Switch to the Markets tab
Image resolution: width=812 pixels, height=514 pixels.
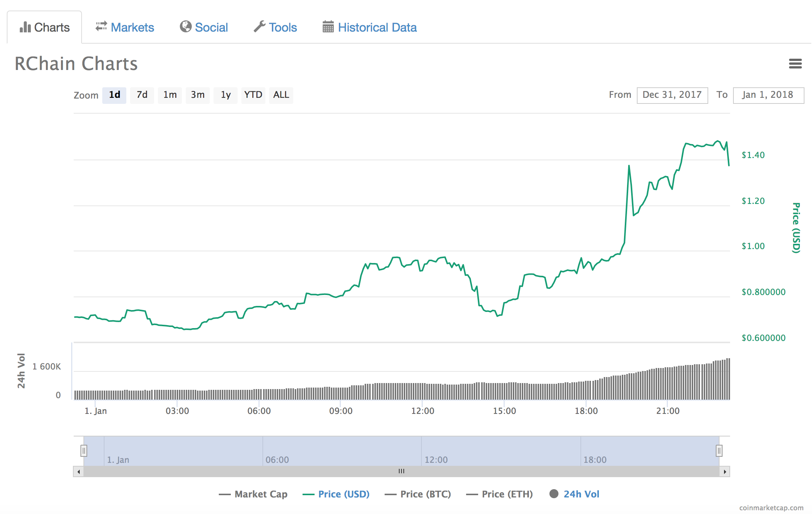coord(132,26)
